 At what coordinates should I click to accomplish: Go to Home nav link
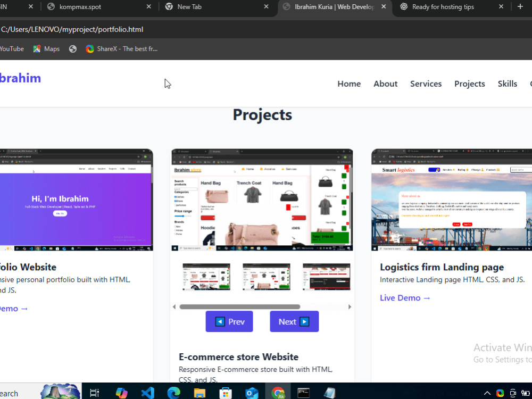349,84
